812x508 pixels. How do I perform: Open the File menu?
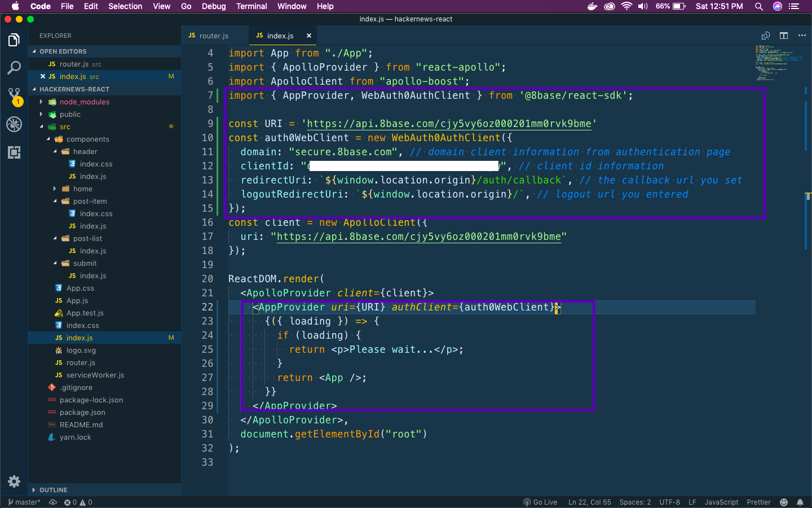67,6
